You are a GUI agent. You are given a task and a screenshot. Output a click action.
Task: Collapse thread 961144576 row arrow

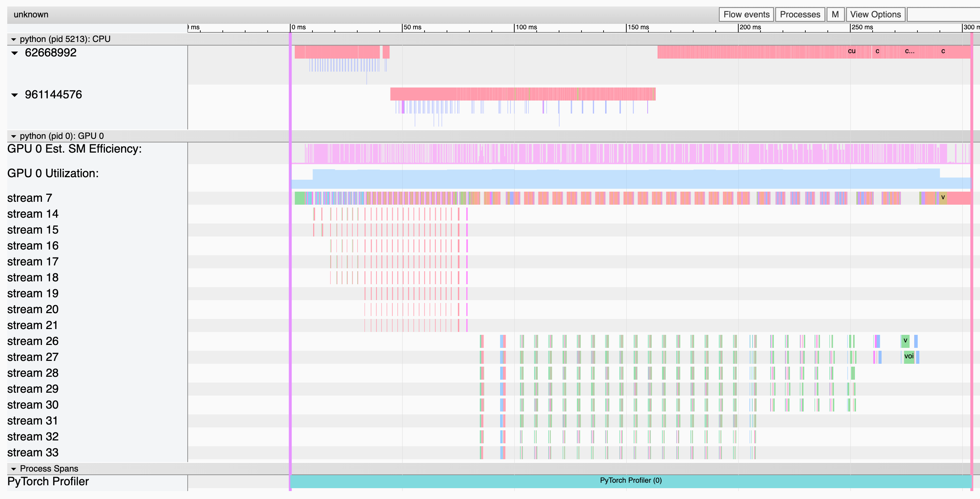[x=14, y=95]
